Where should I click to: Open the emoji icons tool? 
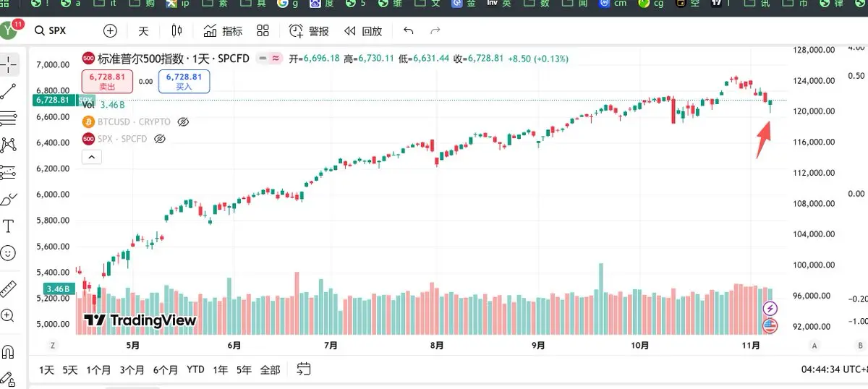pos(9,253)
